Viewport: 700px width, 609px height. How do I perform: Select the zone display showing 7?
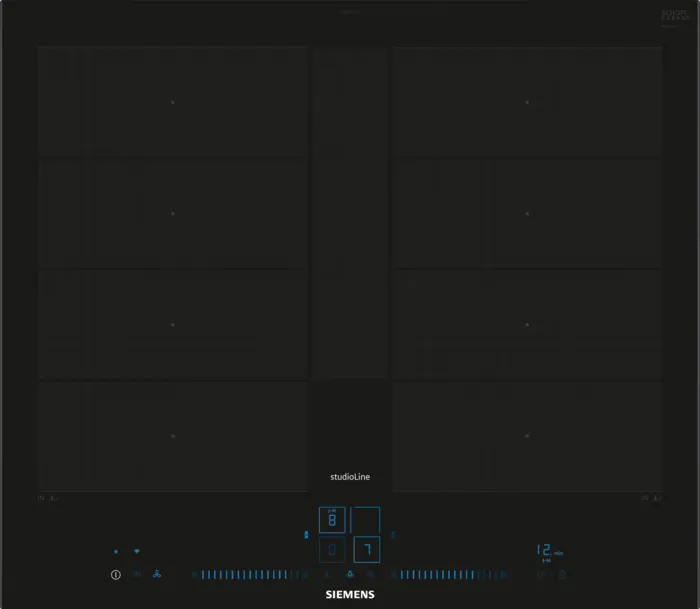tap(367, 550)
